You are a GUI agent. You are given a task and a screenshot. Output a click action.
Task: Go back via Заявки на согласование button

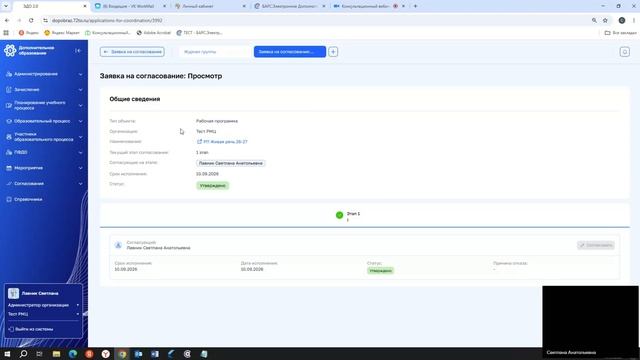132,52
